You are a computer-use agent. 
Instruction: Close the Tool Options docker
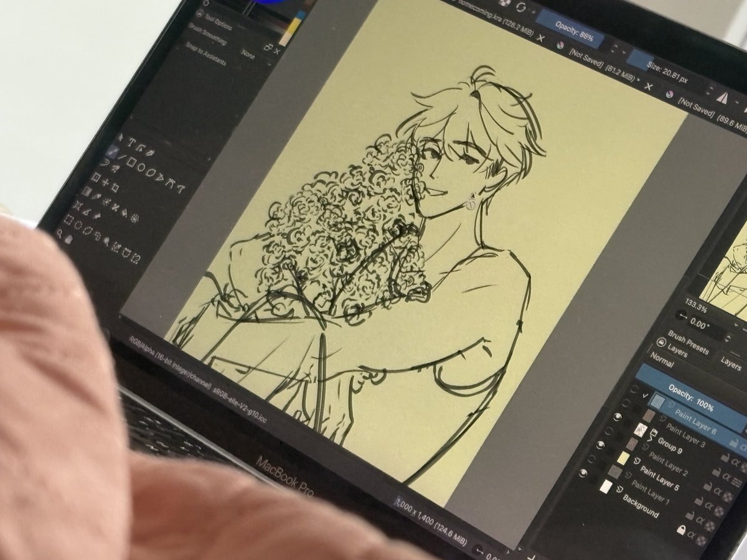pyautogui.click(x=277, y=51)
